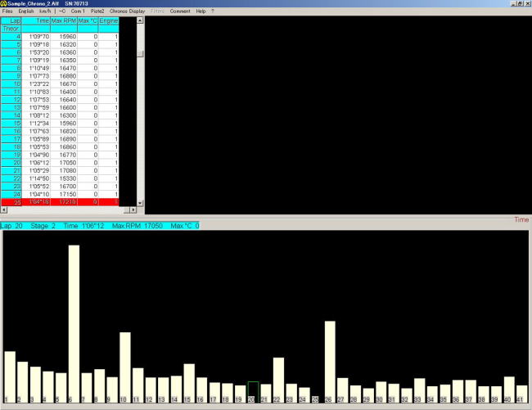Viewport: 532px width, 410px height.
Task: Click the lap 25 label in chart
Action: (x=315, y=400)
